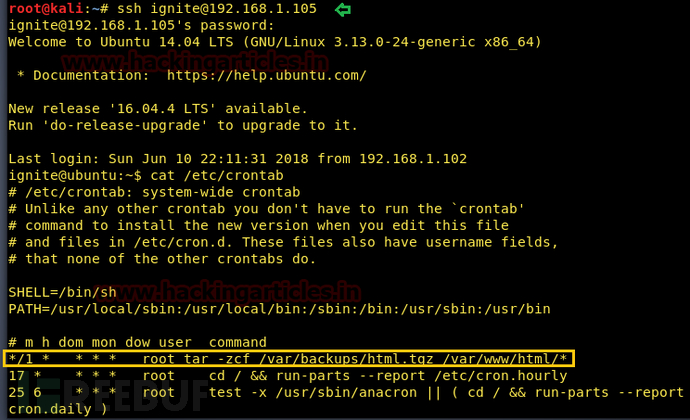Image resolution: width=690 pixels, height=420 pixels.
Task: Click the PATH environment variable line
Action: 279,309
